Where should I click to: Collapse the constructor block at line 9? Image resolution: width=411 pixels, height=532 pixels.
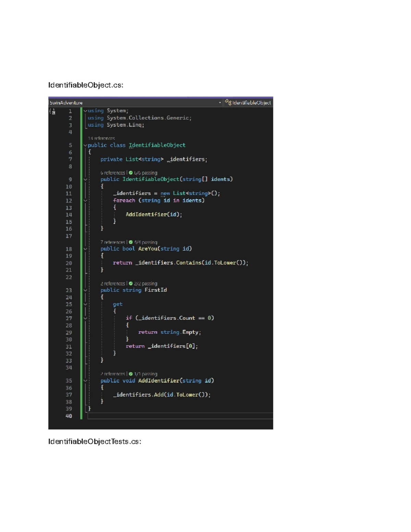tap(85, 180)
